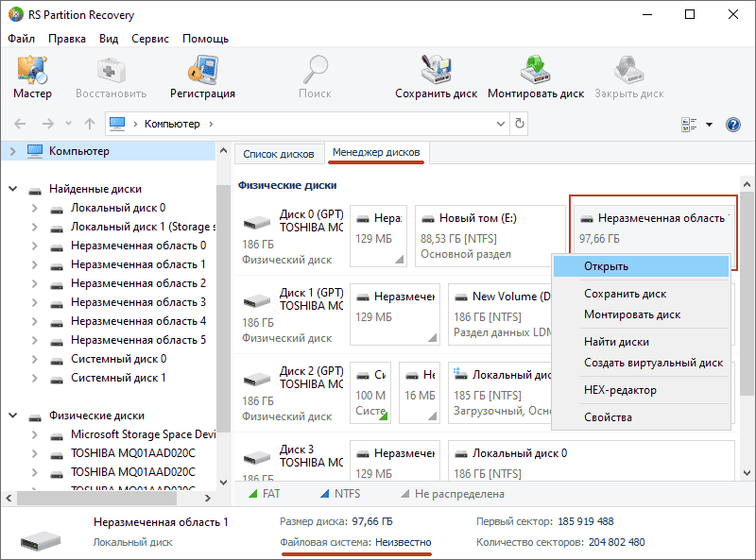756x560 pixels.
Task: Go forward with the right arrow
Action: click(x=48, y=124)
